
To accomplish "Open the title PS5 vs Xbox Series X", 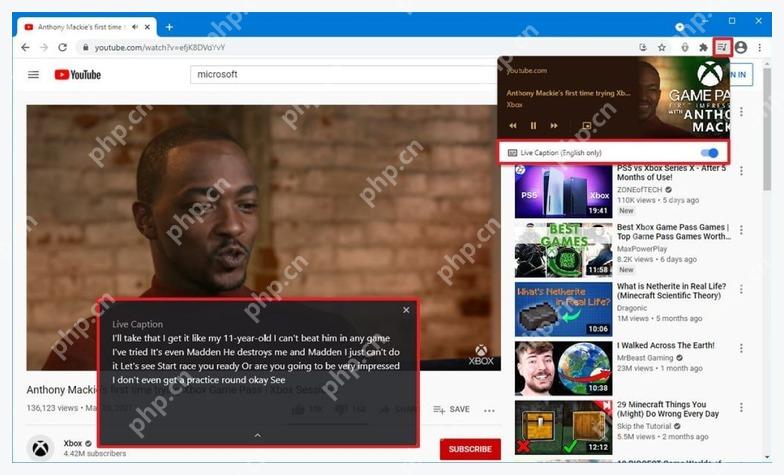I will (x=672, y=172).
